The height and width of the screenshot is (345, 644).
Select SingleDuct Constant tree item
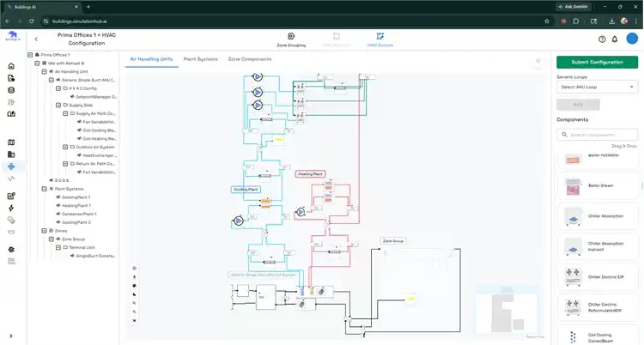point(95,256)
